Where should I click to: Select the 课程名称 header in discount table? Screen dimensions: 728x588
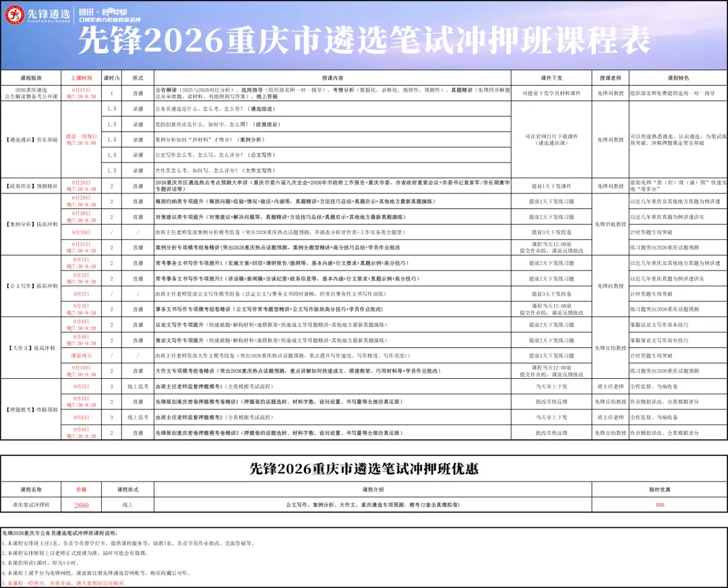tap(31, 490)
